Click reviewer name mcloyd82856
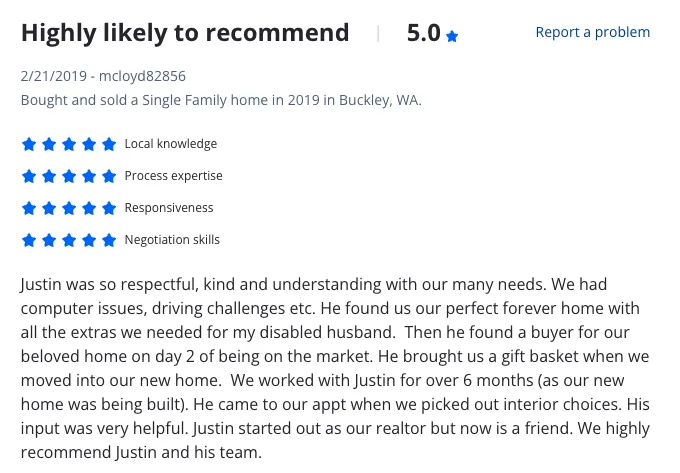The width and height of the screenshot is (680, 473). pyautogui.click(x=142, y=76)
